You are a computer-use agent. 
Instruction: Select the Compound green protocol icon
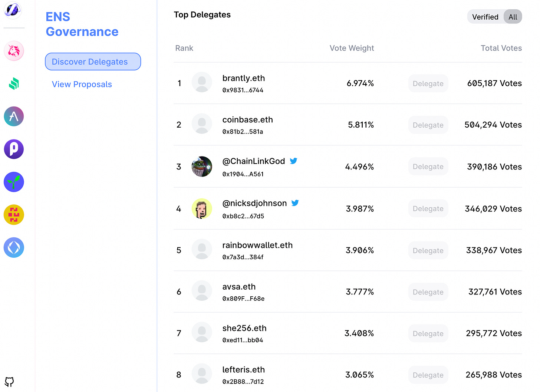pos(14,83)
